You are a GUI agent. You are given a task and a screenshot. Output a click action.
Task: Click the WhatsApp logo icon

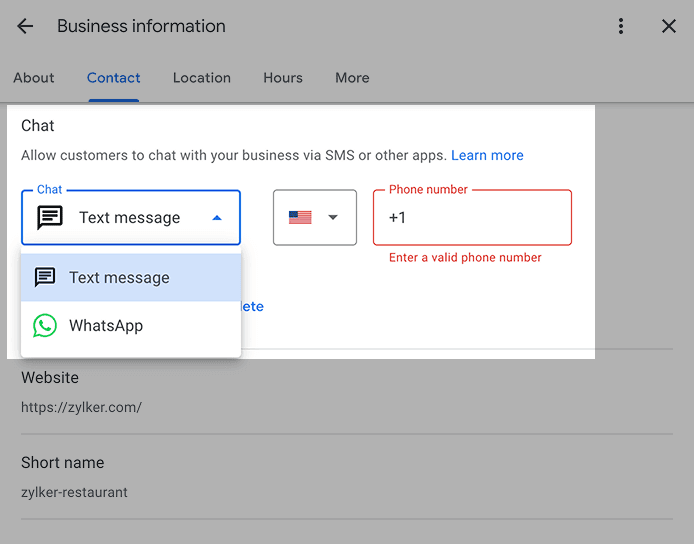point(45,326)
